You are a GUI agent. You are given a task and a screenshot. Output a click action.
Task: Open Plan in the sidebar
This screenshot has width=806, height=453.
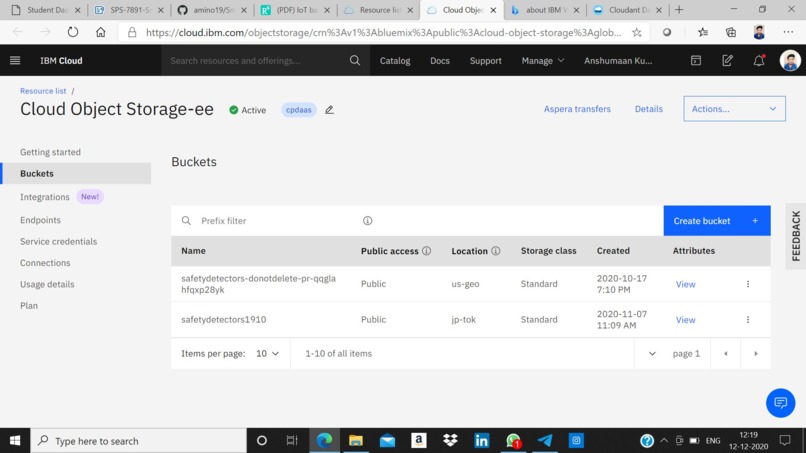coord(29,306)
